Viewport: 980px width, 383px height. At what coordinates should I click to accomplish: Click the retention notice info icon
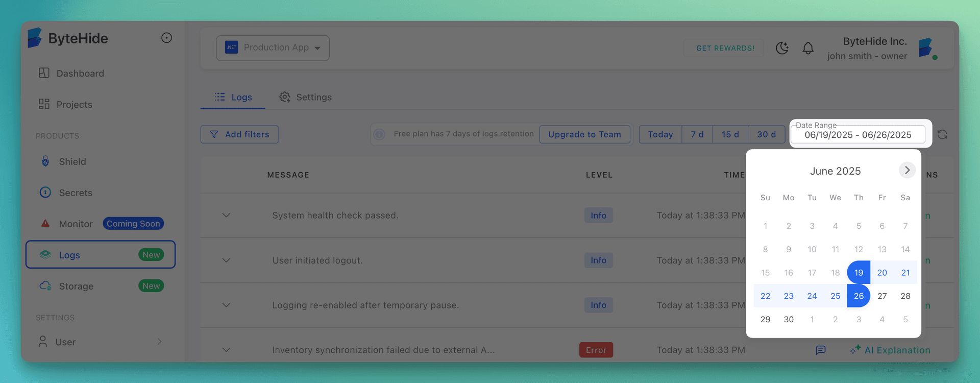[379, 134]
